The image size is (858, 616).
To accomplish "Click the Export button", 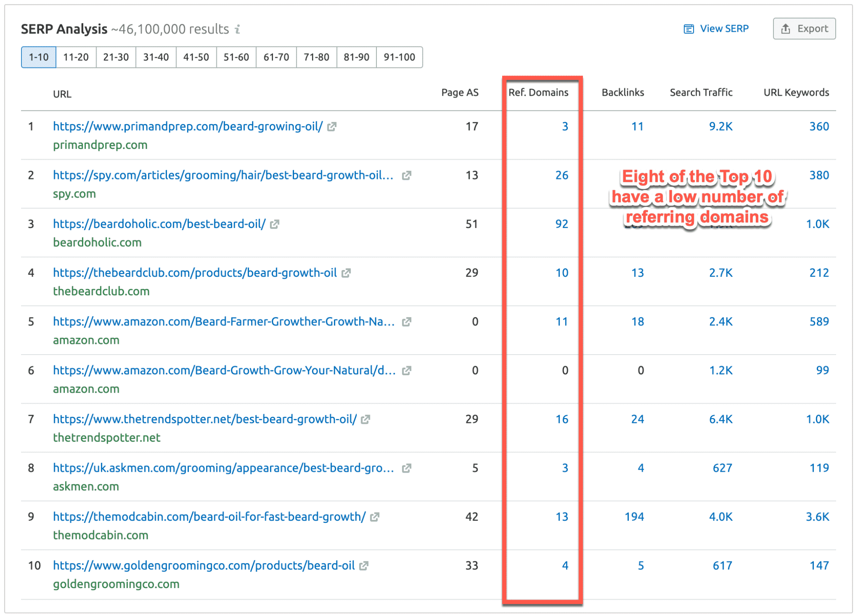I will 804,29.
